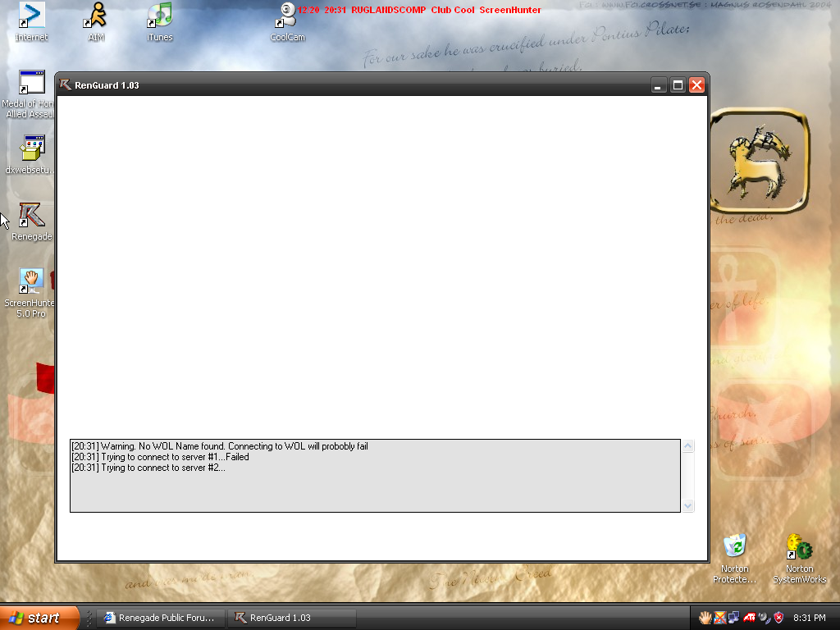Open Norton Protected Recycle Bin
This screenshot has height=630, width=840.
(734, 547)
